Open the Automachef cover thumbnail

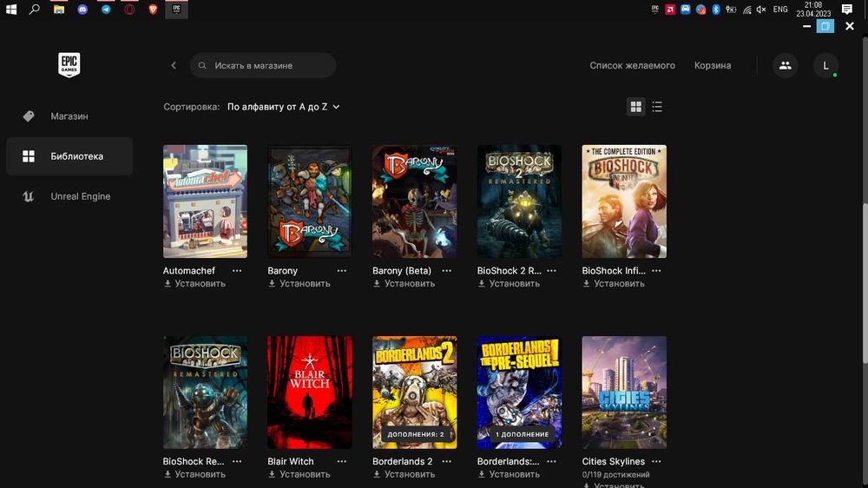pyautogui.click(x=205, y=201)
